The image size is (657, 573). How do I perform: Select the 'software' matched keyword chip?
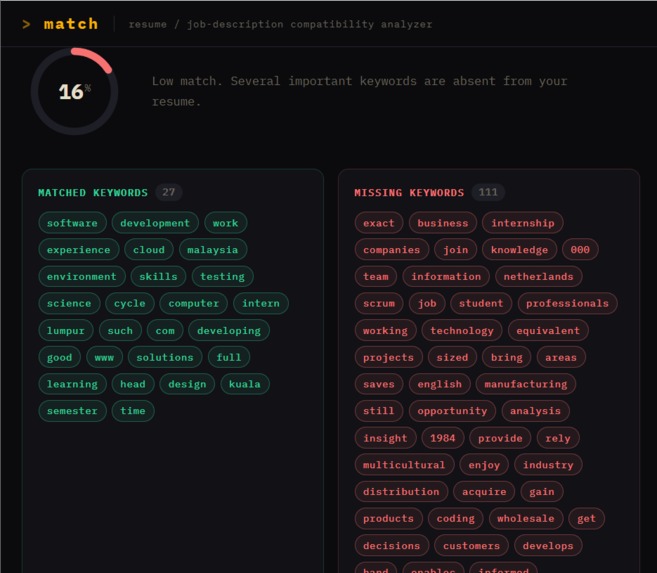(x=72, y=223)
